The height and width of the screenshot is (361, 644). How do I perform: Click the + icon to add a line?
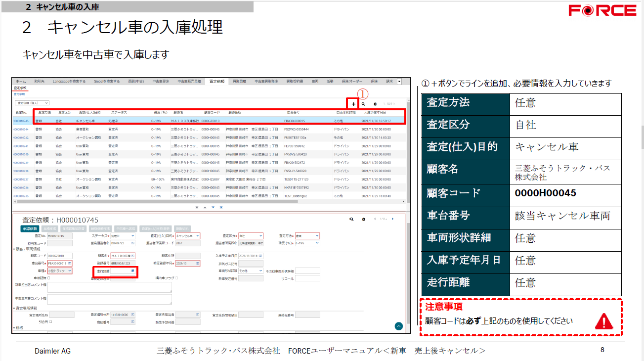[x=354, y=104]
